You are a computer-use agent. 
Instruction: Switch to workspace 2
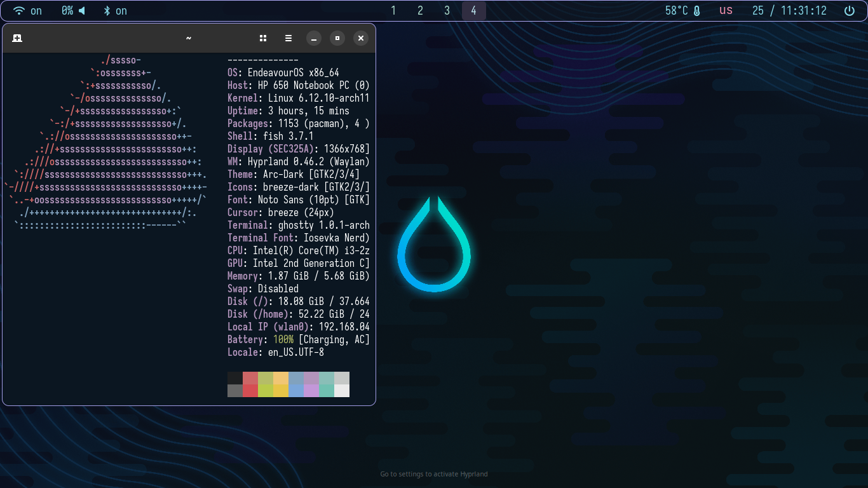click(x=420, y=11)
